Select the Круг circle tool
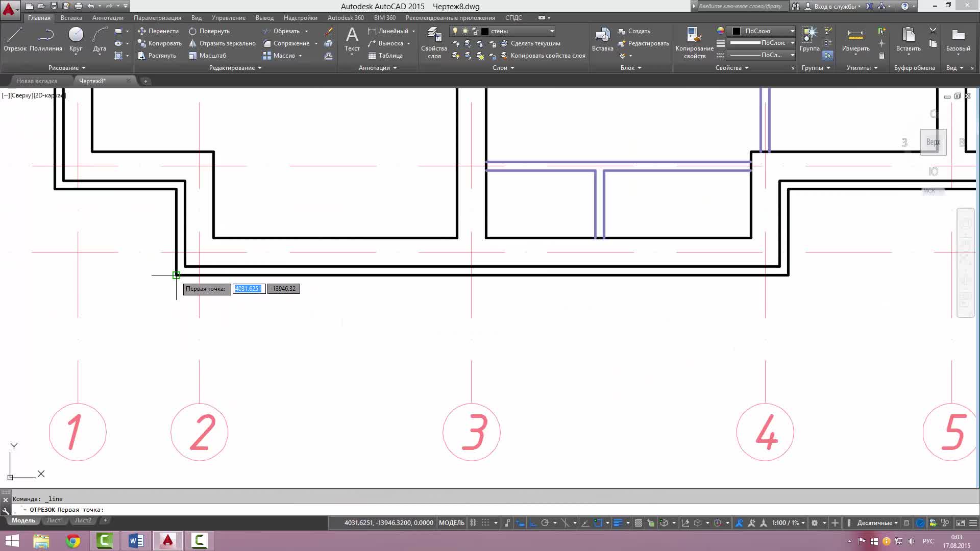 (76, 40)
